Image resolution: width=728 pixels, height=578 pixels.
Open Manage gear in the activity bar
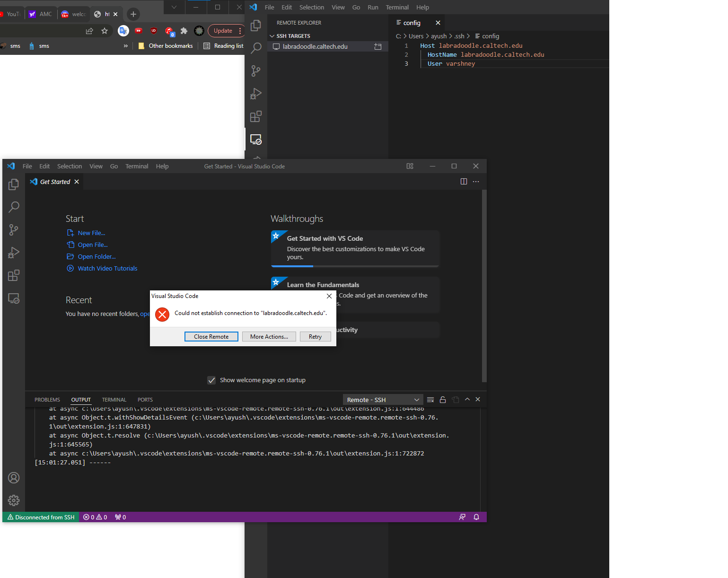[14, 500]
